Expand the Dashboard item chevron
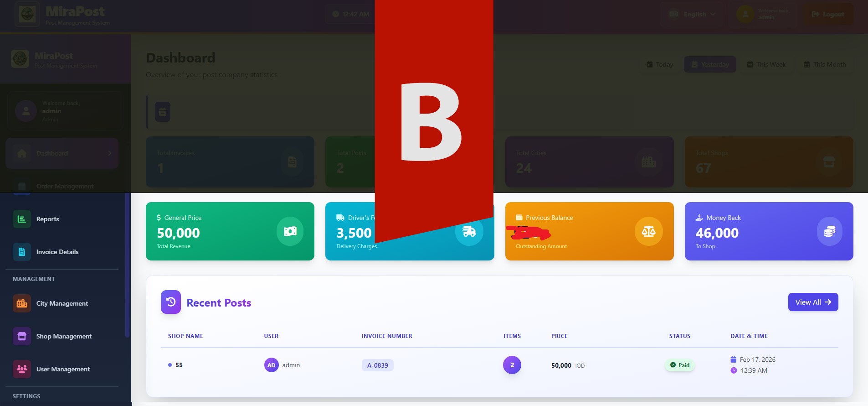This screenshot has width=868, height=406. 109,153
